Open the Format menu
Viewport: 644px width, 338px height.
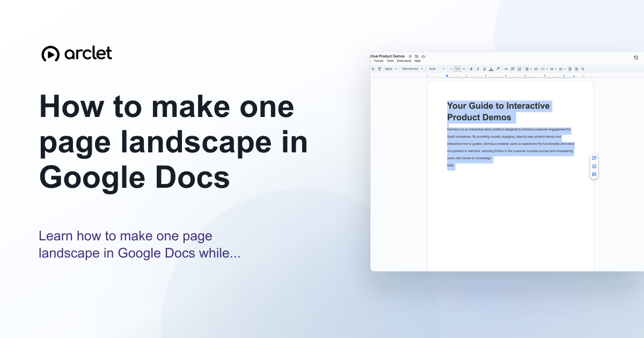click(379, 61)
